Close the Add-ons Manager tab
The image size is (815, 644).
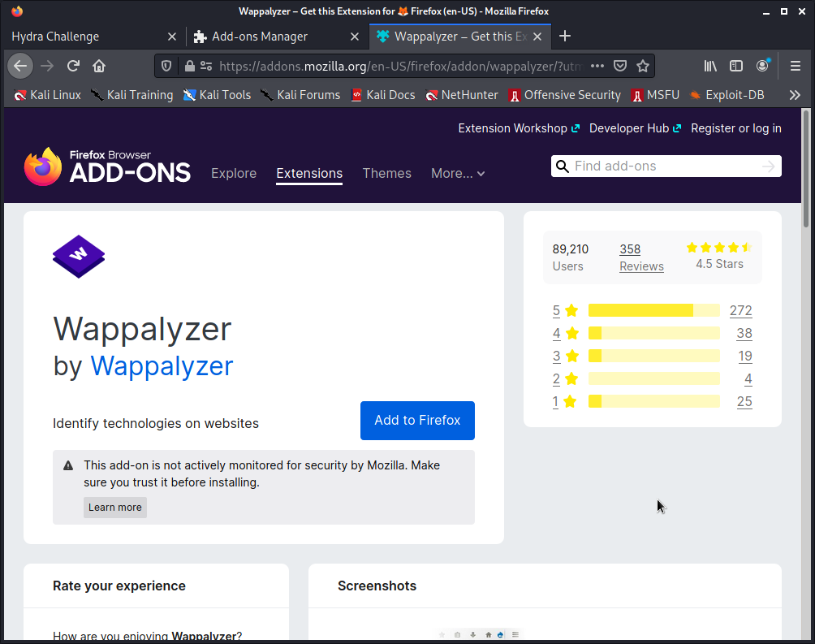point(355,37)
